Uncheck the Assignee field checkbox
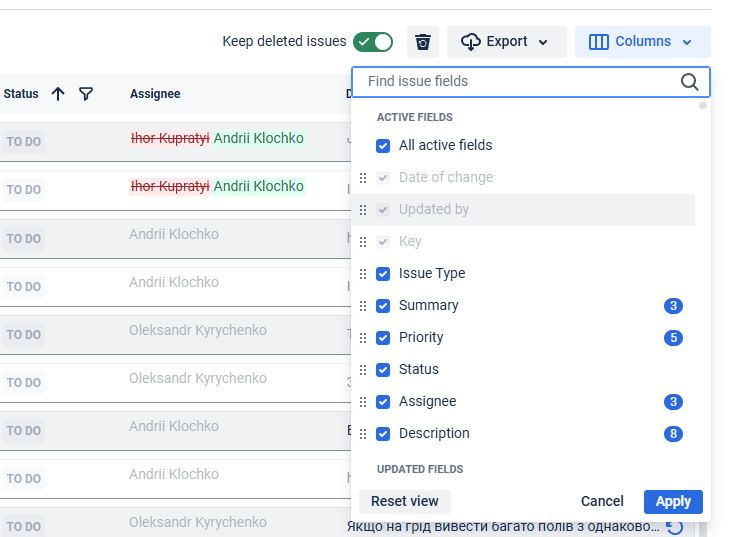Image resolution: width=729 pixels, height=537 pixels. (x=383, y=402)
